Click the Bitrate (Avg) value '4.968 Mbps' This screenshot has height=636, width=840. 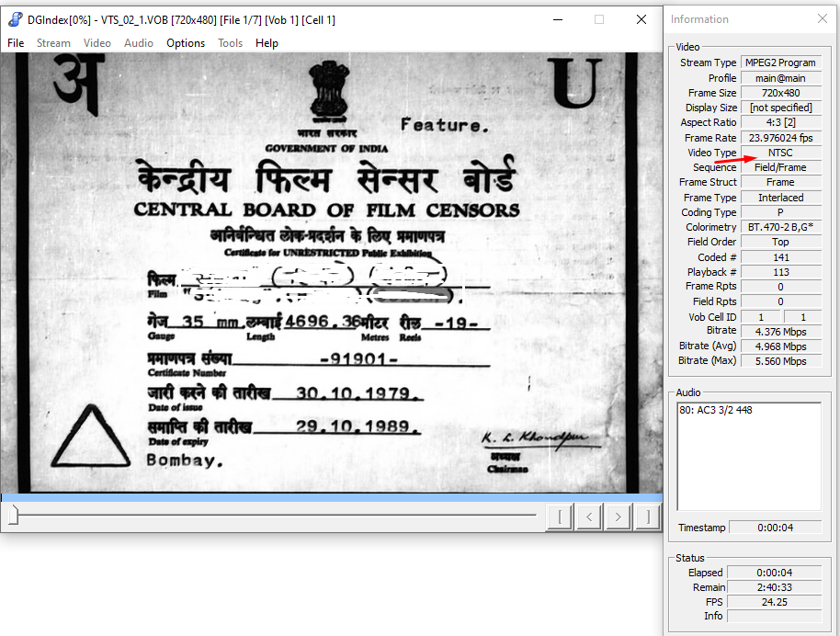click(x=780, y=346)
